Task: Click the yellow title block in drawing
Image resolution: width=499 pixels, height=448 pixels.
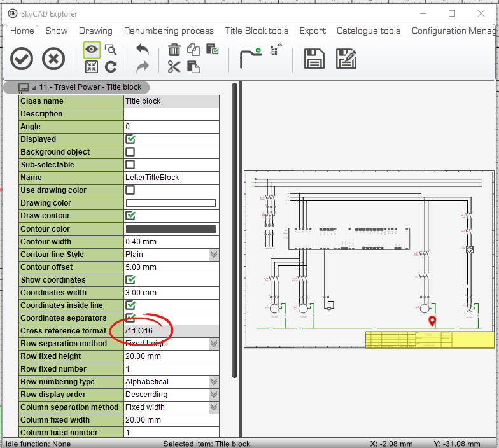Action: point(430,340)
